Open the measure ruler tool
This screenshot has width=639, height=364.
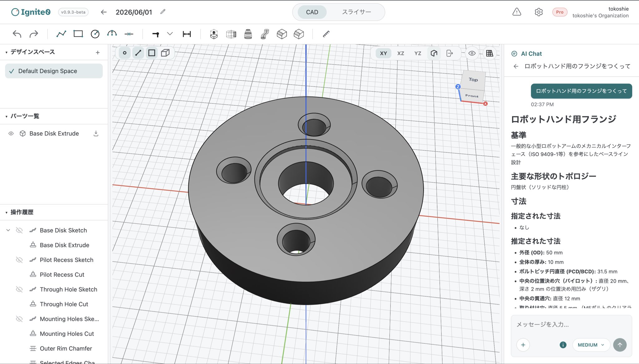point(326,34)
